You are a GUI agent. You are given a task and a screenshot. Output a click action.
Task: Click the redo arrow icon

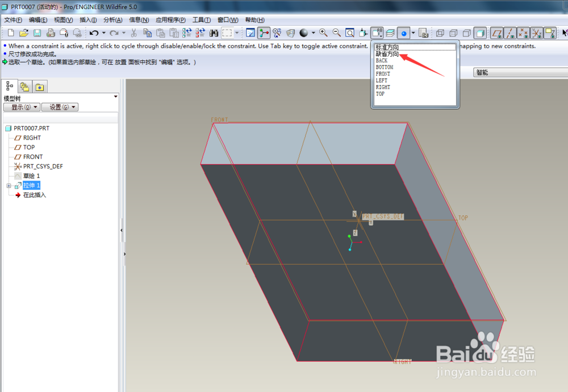pos(114,33)
